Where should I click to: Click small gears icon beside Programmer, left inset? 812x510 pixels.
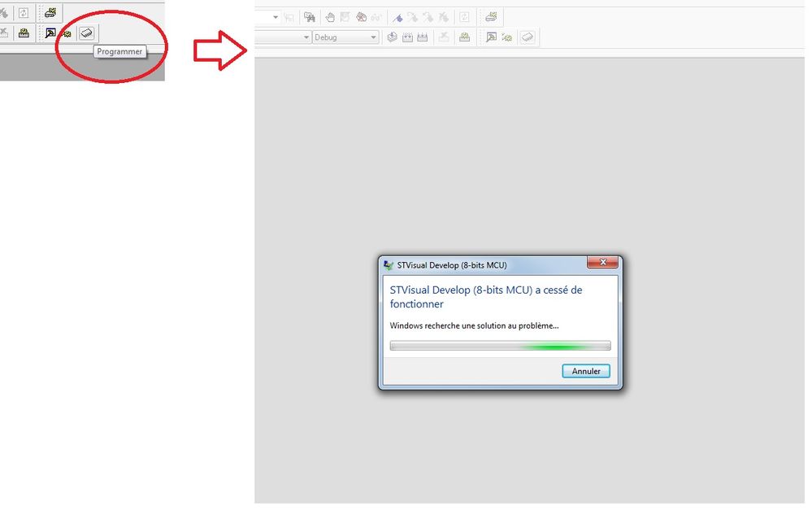tap(67, 33)
